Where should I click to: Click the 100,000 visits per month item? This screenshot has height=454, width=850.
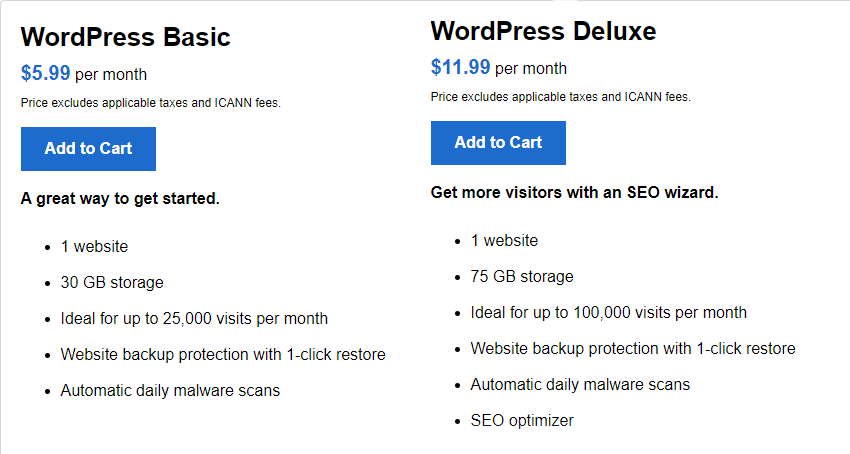(609, 312)
